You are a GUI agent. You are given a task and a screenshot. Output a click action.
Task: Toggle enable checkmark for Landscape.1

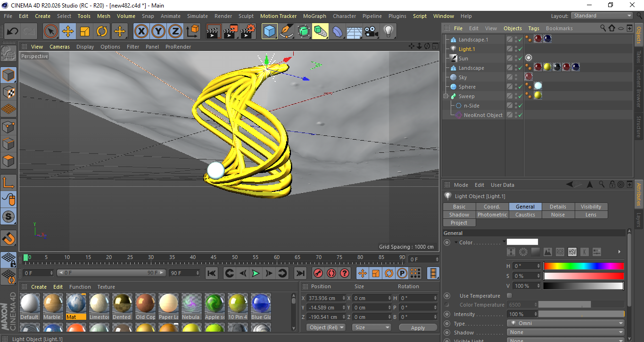[x=520, y=40]
